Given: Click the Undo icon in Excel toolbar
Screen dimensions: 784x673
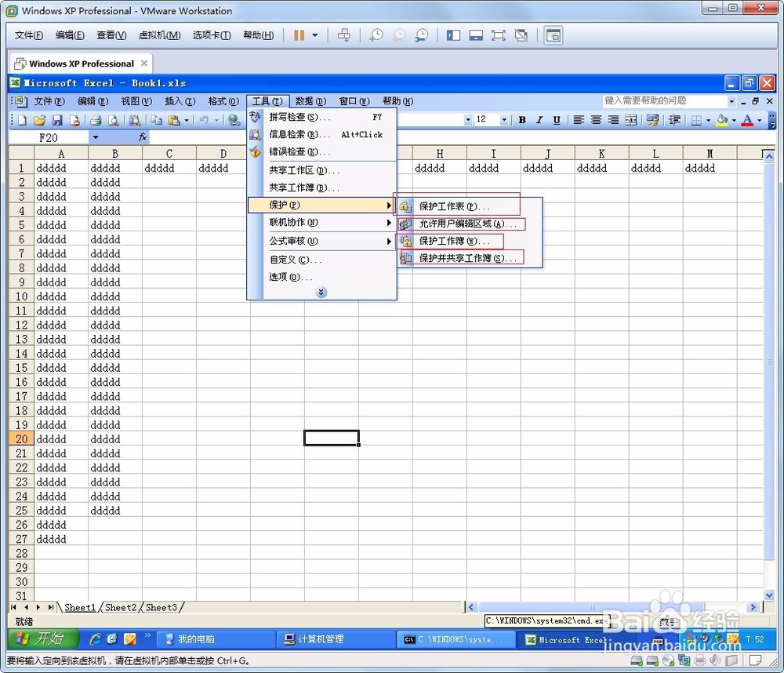Looking at the screenshot, I should point(204,120).
